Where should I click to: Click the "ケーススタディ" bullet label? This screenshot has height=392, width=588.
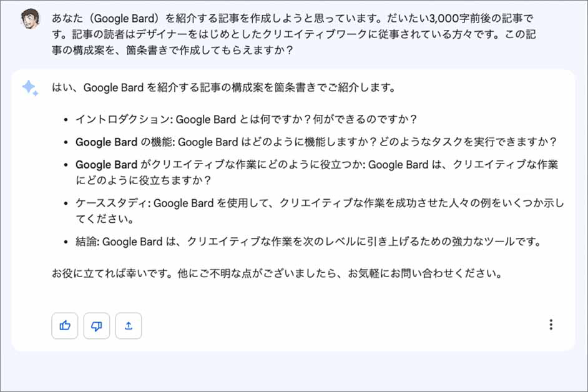[112, 203]
